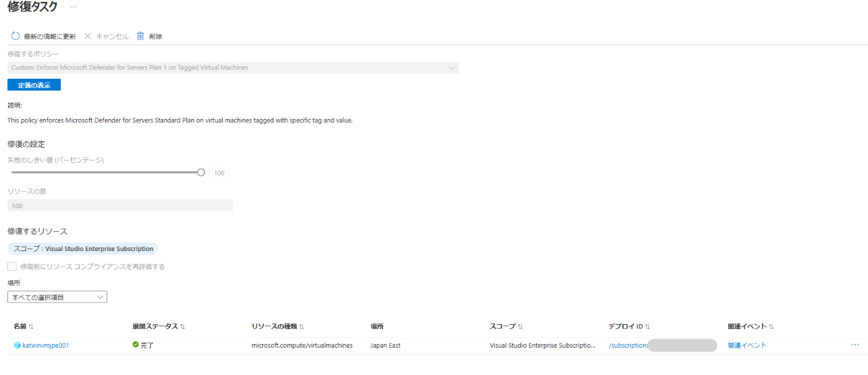Open the 修復するポリシー dropdown

[233, 68]
